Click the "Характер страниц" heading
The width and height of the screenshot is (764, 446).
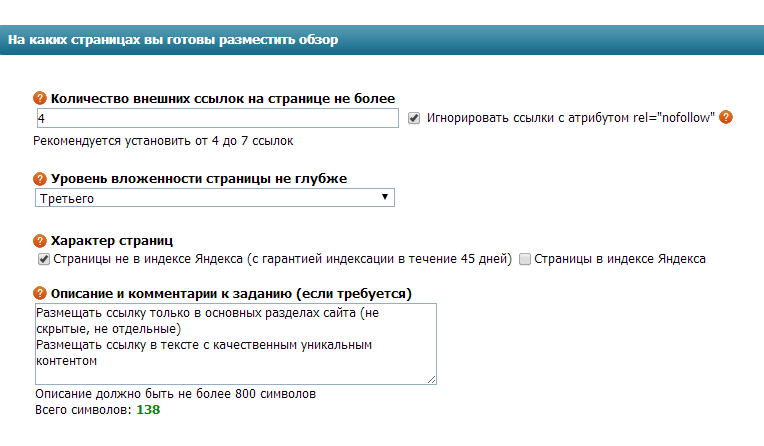click(x=112, y=241)
